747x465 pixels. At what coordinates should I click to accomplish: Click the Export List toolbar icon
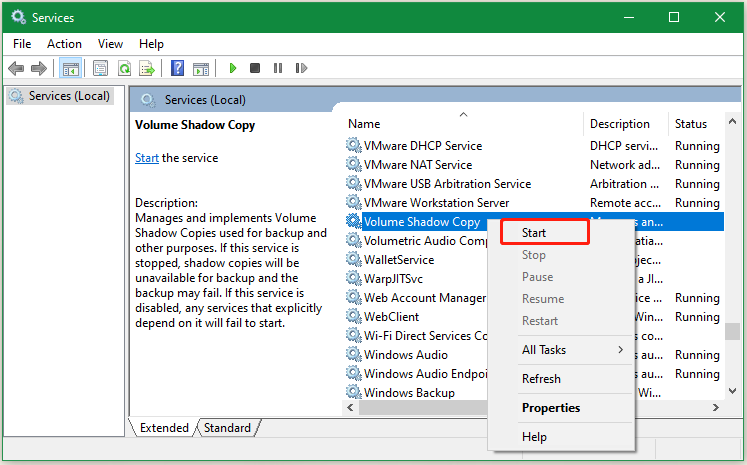pyautogui.click(x=147, y=68)
